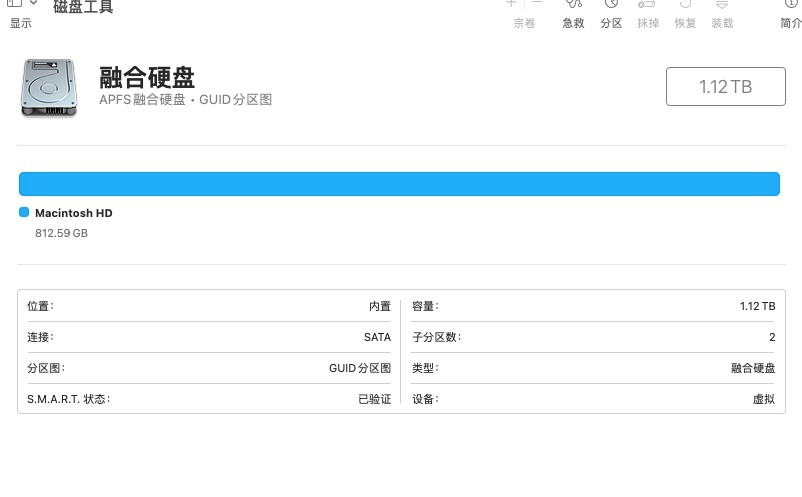Image resolution: width=802 pixels, height=497 pixels.
Task: Click the S.M.A.R.T. 状态 value 已验证
Action: coord(374,399)
